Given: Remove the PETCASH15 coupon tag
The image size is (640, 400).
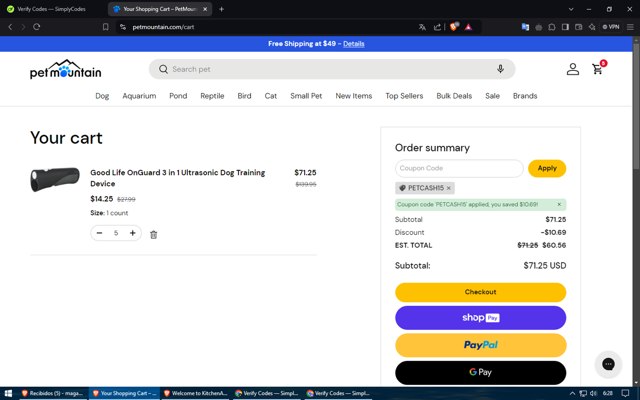Looking at the screenshot, I should 449,188.
